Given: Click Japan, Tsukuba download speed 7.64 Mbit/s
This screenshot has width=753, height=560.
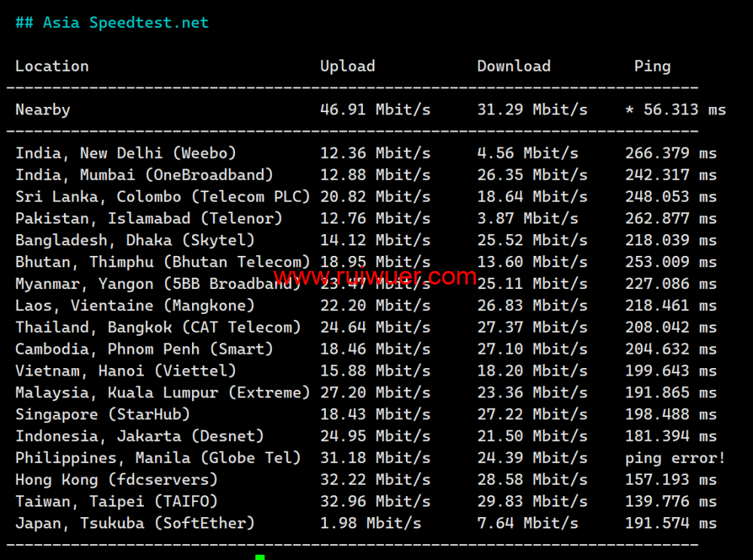Looking at the screenshot, I should [x=527, y=524].
